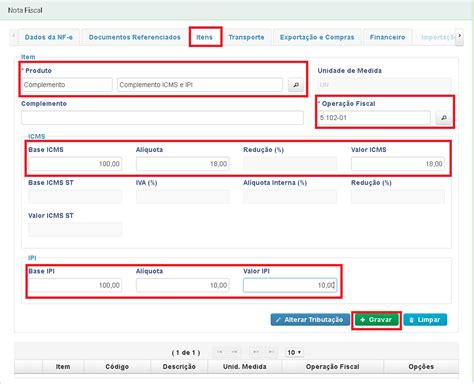Open rows-per-page dropdown showing 10
Screen dimensions: 474x384
(294, 352)
